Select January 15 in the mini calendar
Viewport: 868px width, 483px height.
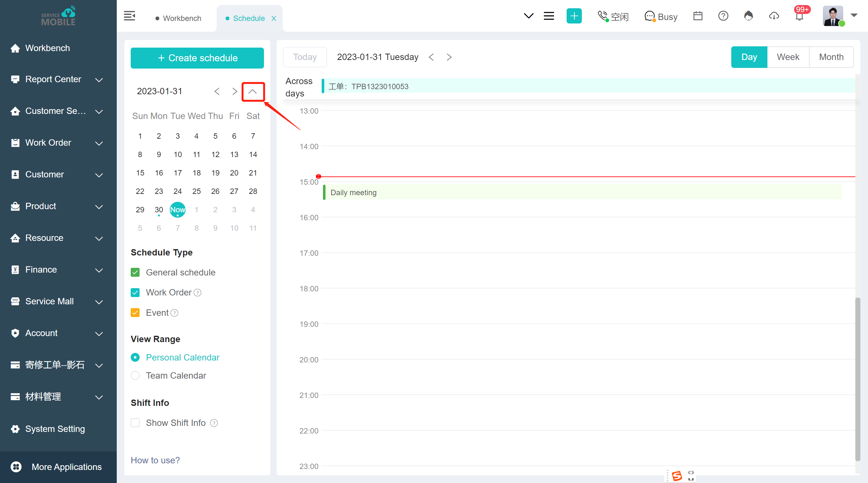(x=140, y=173)
